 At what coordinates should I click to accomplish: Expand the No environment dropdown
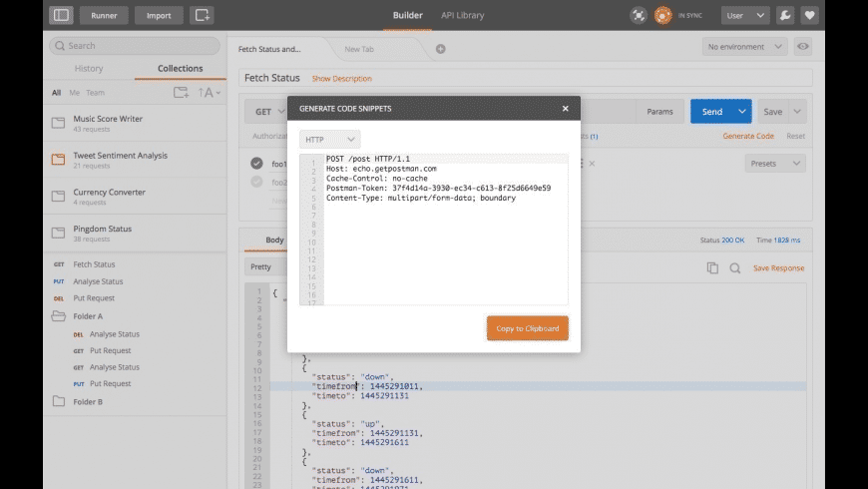tap(744, 46)
